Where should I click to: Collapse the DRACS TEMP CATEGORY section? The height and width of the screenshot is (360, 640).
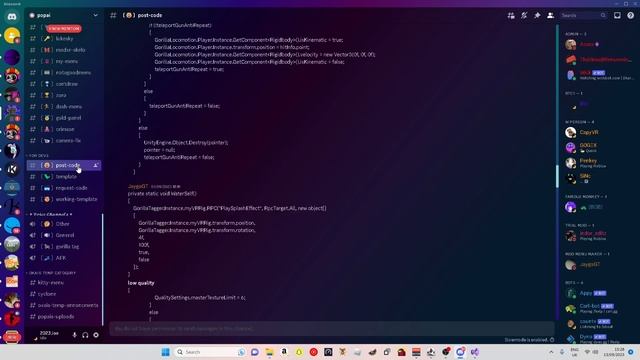click(52, 273)
